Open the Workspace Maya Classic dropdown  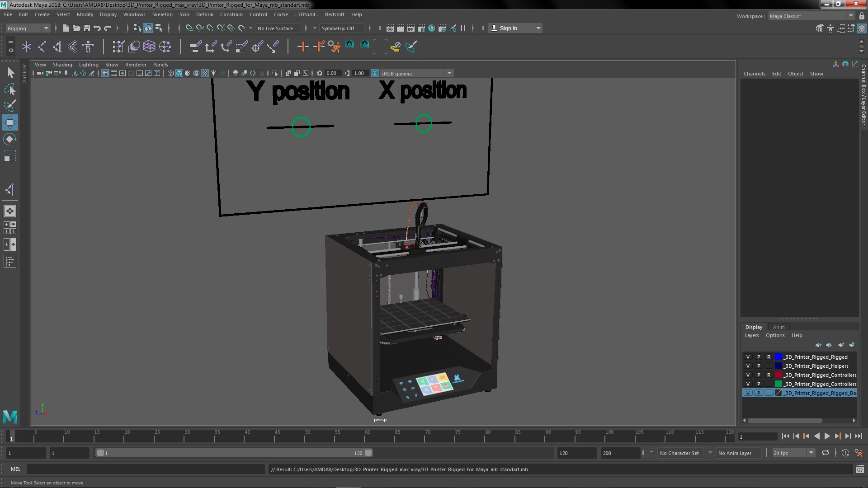(x=811, y=16)
